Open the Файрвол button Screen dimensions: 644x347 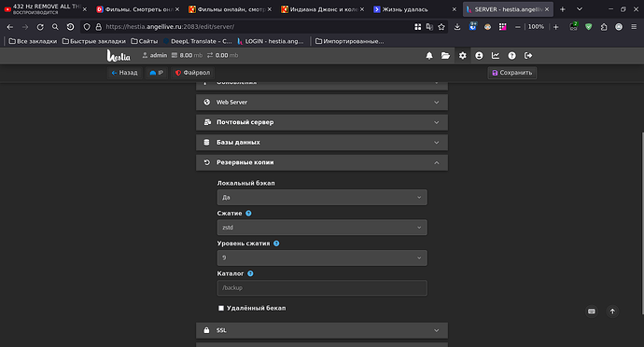point(192,73)
